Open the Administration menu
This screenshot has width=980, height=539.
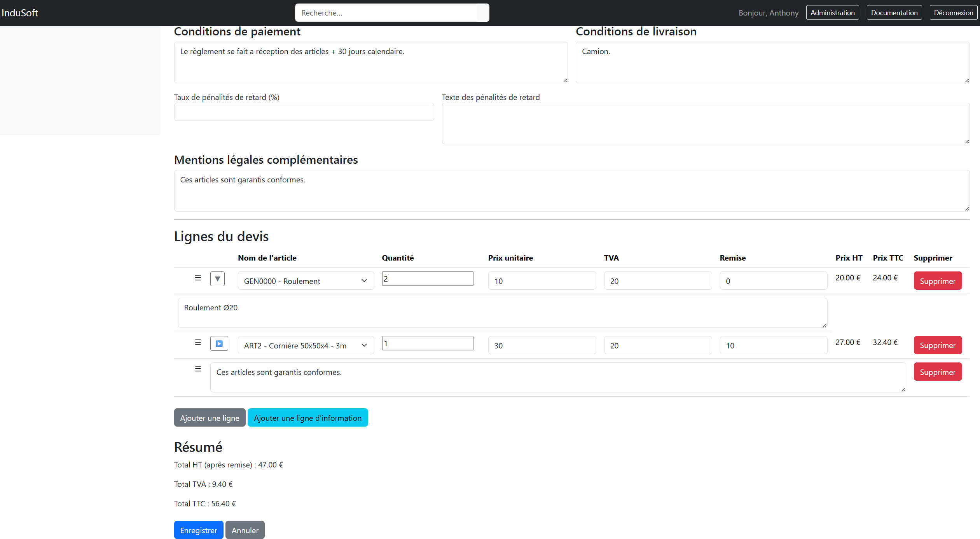click(x=832, y=13)
